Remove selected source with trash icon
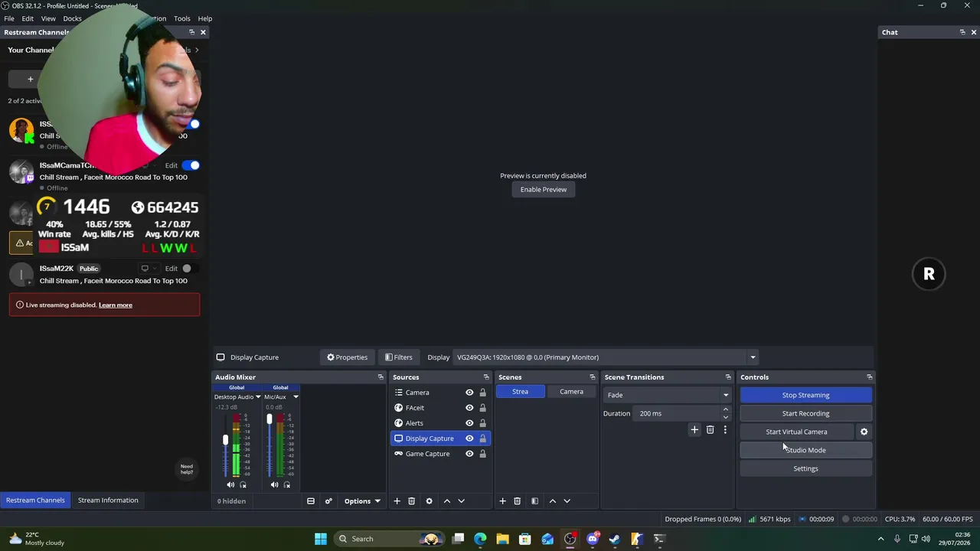 pyautogui.click(x=411, y=501)
